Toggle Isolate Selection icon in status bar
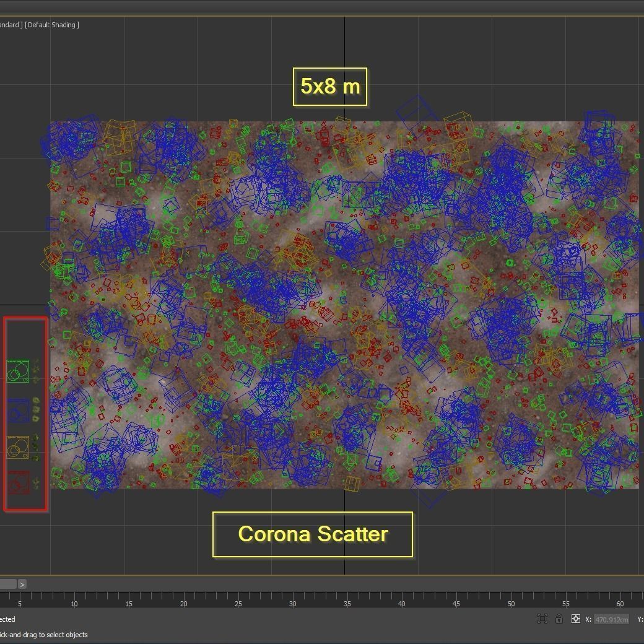Image resolution: width=644 pixels, height=644 pixels. coord(542,619)
